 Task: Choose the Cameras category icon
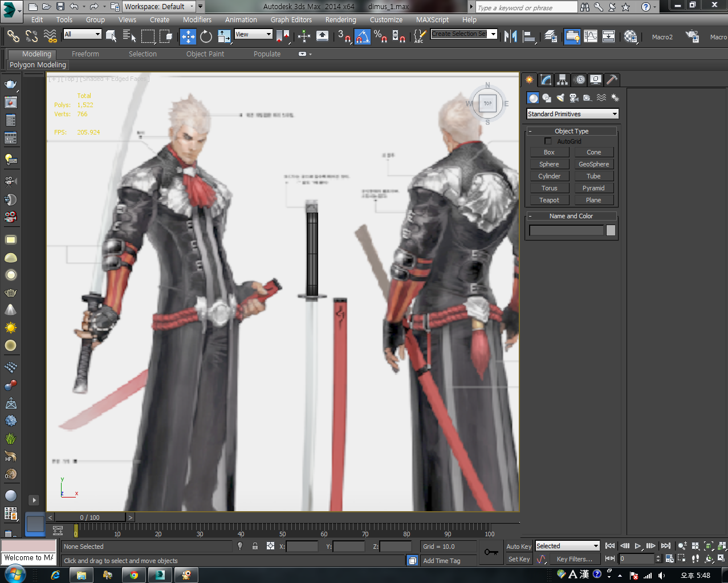click(574, 98)
